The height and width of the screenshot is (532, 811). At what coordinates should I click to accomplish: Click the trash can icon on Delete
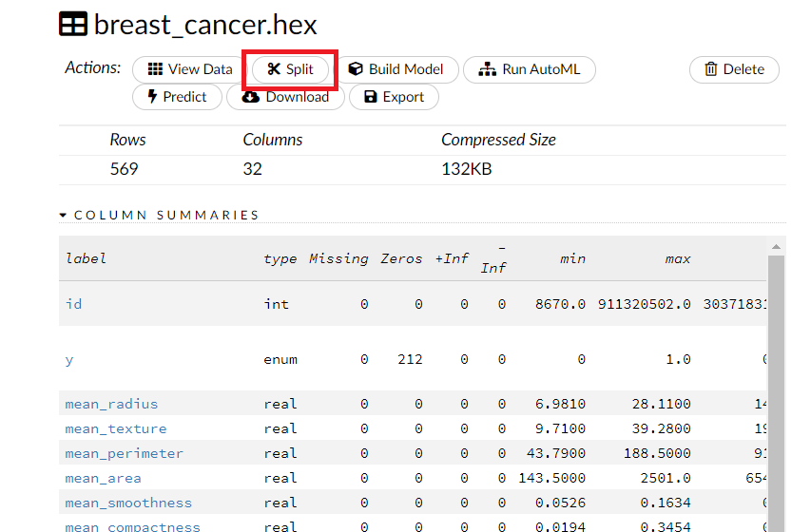(x=711, y=69)
